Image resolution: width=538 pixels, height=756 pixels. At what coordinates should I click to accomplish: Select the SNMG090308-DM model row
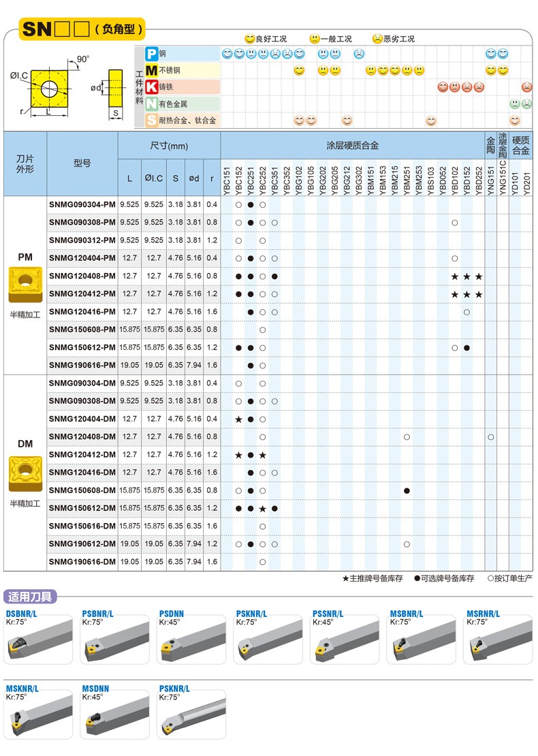[289, 400]
